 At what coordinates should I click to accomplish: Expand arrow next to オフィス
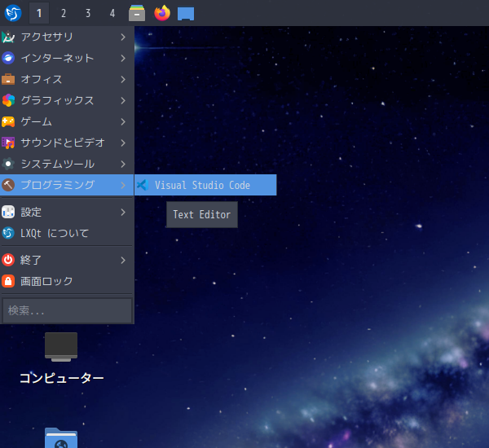point(123,80)
